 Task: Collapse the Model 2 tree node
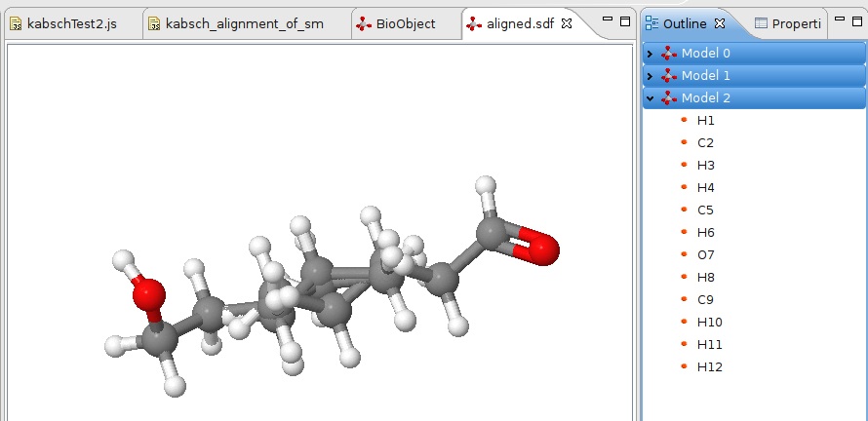tap(651, 97)
